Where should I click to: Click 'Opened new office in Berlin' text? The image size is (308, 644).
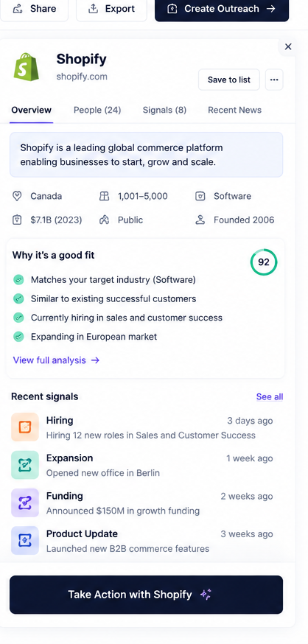pyautogui.click(x=102, y=473)
